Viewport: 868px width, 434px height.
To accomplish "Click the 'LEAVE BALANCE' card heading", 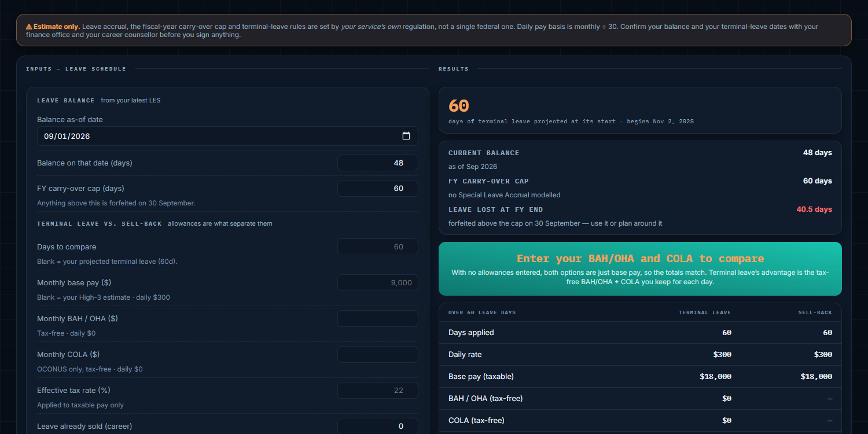I will (66, 101).
